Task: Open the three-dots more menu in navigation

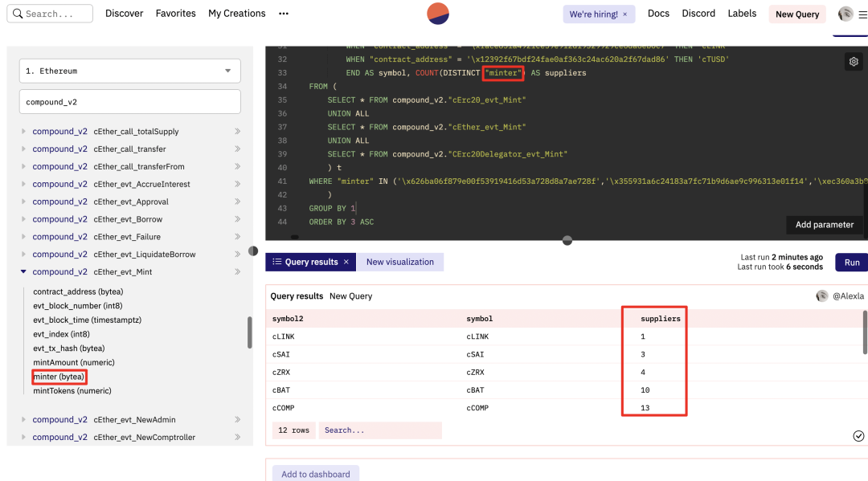Action: [x=284, y=14]
